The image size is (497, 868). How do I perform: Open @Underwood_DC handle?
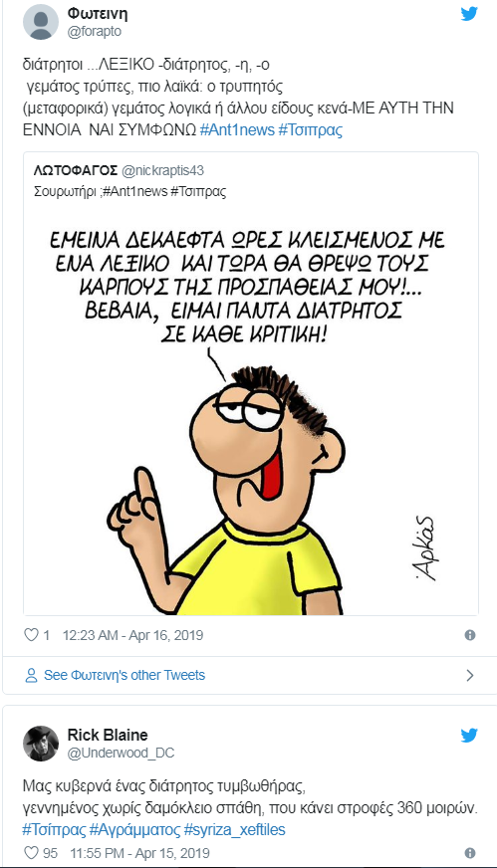(121, 754)
